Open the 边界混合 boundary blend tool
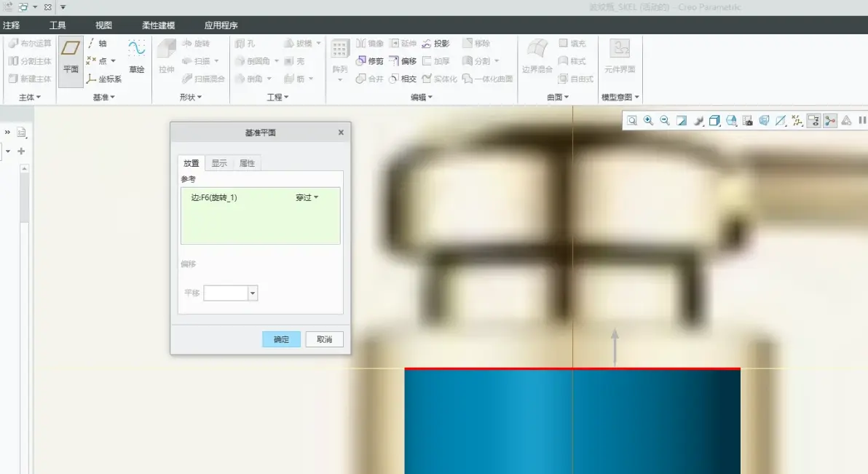This screenshot has height=474, width=868. coord(537,56)
